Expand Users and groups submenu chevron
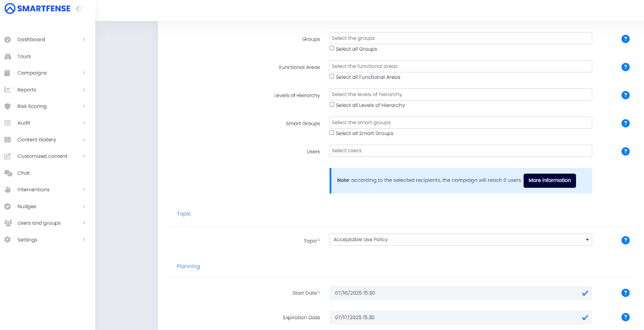This screenshot has height=330, width=644. tap(84, 223)
